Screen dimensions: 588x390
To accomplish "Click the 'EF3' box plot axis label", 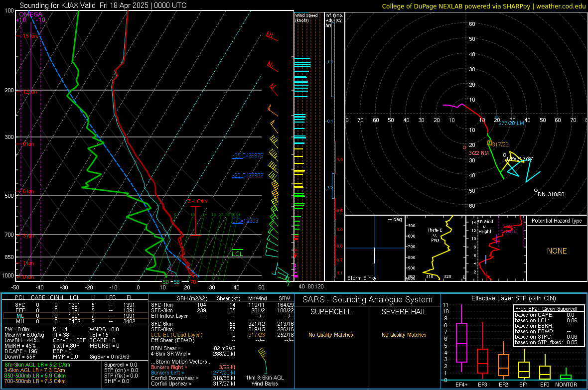I will pos(482,385).
